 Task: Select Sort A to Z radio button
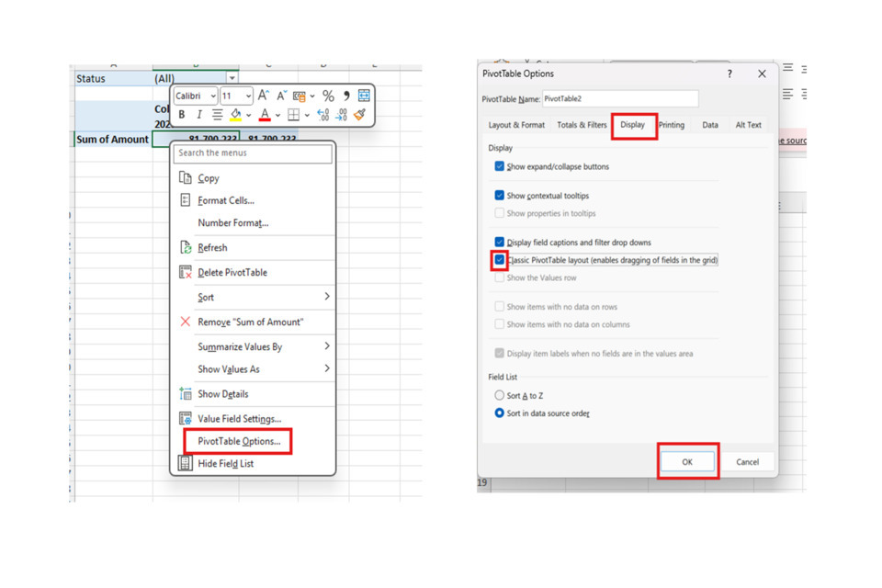point(500,395)
